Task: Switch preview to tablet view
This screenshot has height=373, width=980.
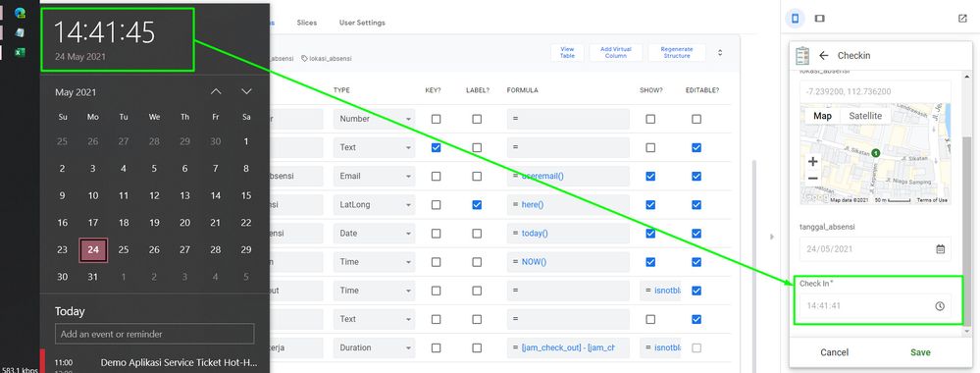Action: coord(819,19)
